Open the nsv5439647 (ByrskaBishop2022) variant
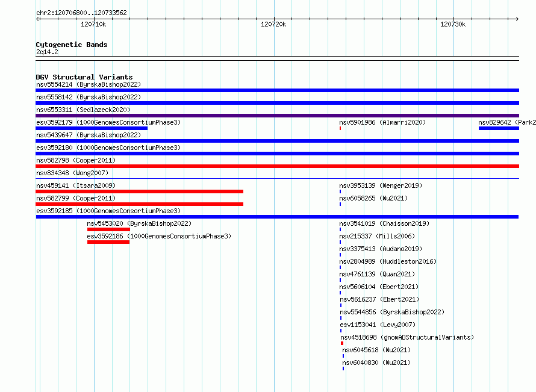 89,135
